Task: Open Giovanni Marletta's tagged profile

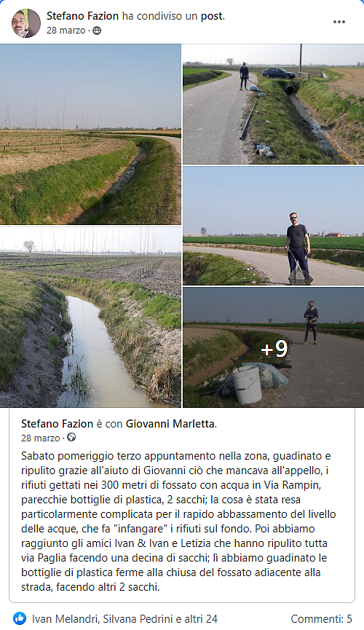Action: pyautogui.click(x=170, y=423)
